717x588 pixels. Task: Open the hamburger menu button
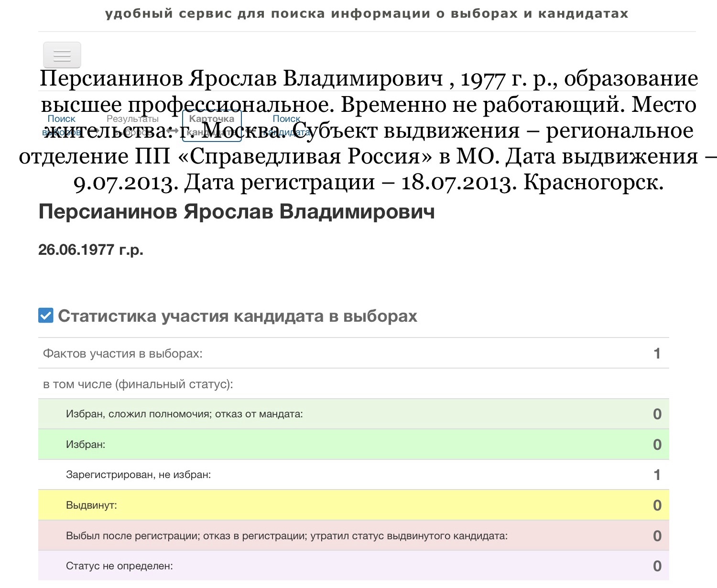[x=62, y=55]
